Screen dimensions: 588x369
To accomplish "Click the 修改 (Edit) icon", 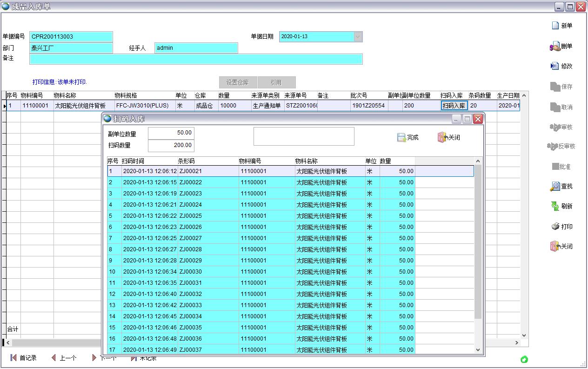I will [x=555, y=66].
